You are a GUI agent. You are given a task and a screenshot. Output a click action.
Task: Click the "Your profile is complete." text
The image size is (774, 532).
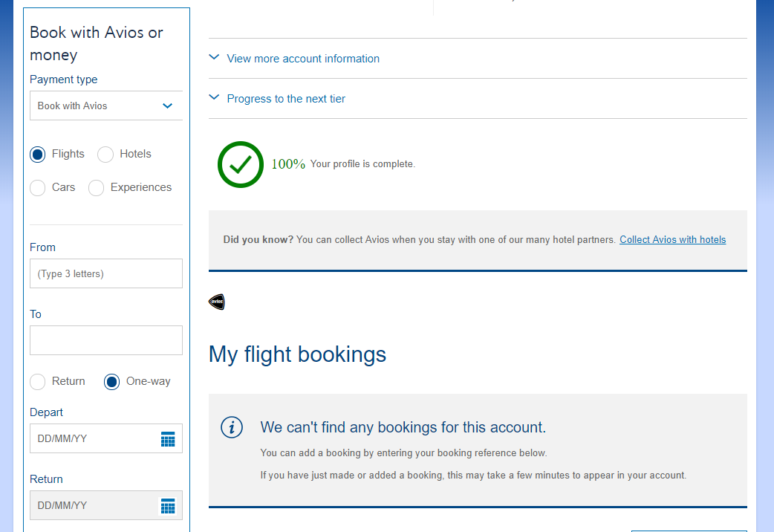coord(362,164)
